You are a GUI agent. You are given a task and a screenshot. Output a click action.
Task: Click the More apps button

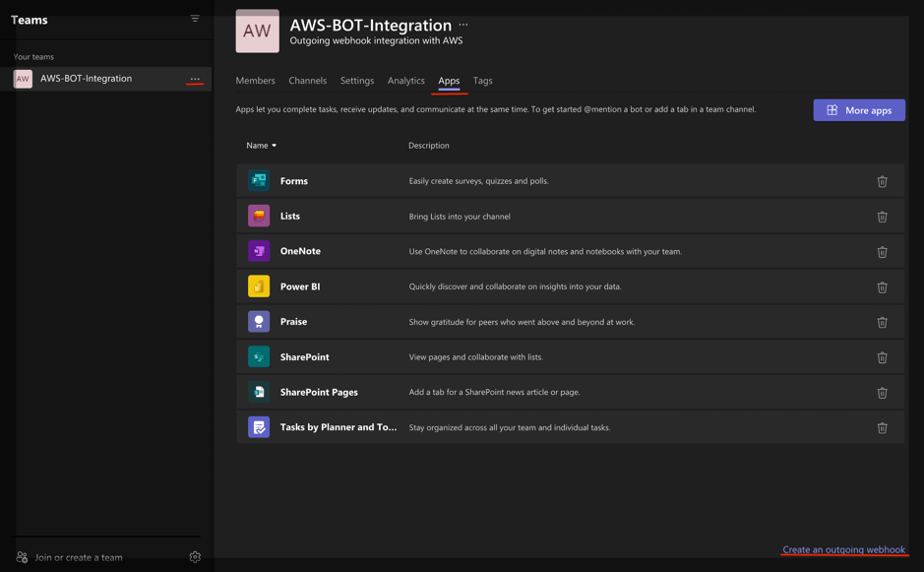point(858,110)
